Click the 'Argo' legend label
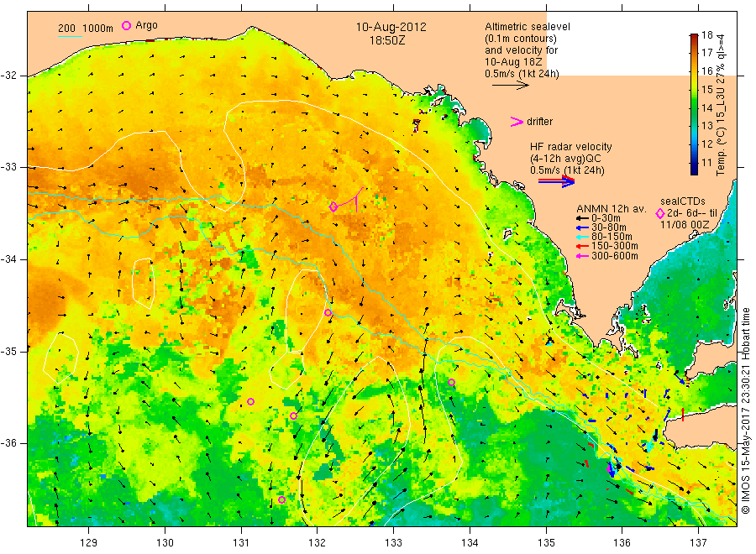Viewport: 756px width, 554px height. [146, 25]
